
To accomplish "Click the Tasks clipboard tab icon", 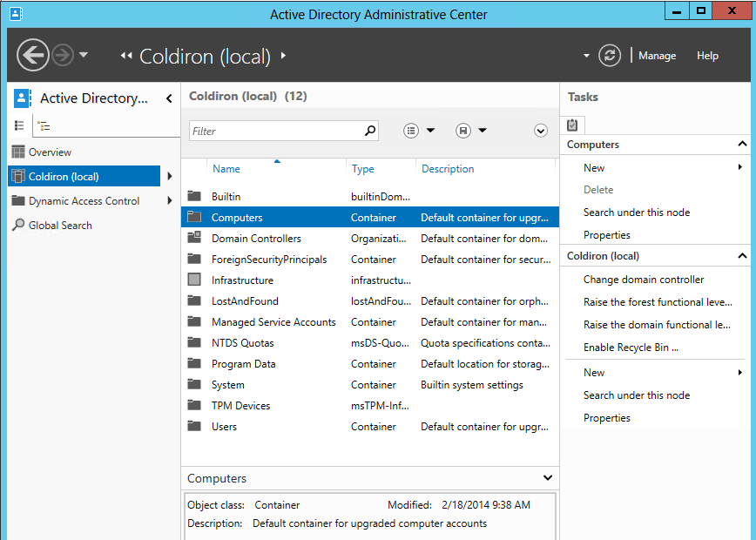I will pyautogui.click(x=572, y=125).
